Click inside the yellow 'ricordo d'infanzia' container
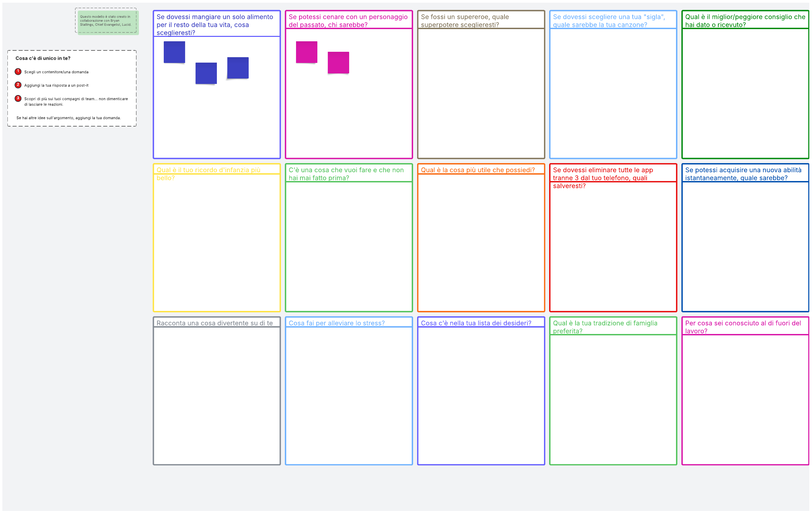 (217, 244)
